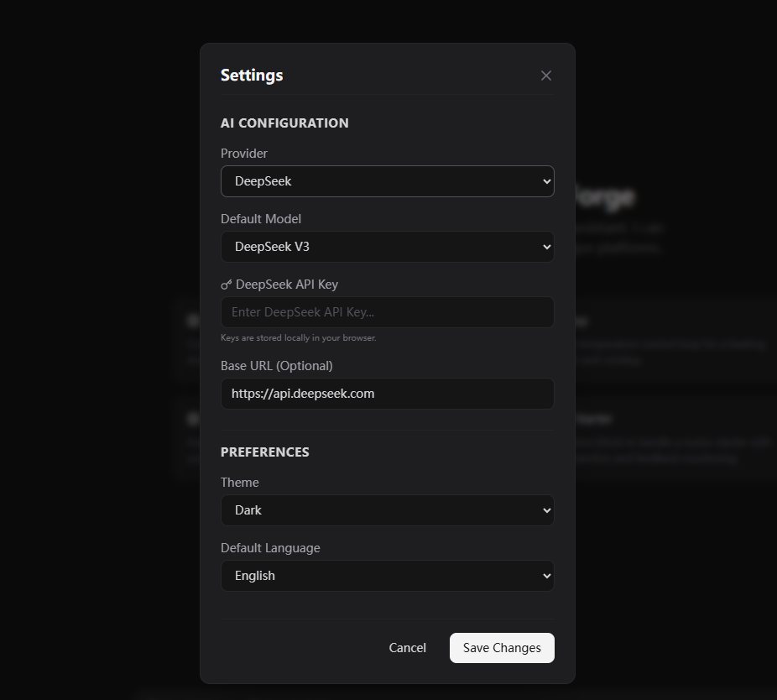
Task: Click the Save Changes button
Action: pyautogui.click(x=502, y=648)
